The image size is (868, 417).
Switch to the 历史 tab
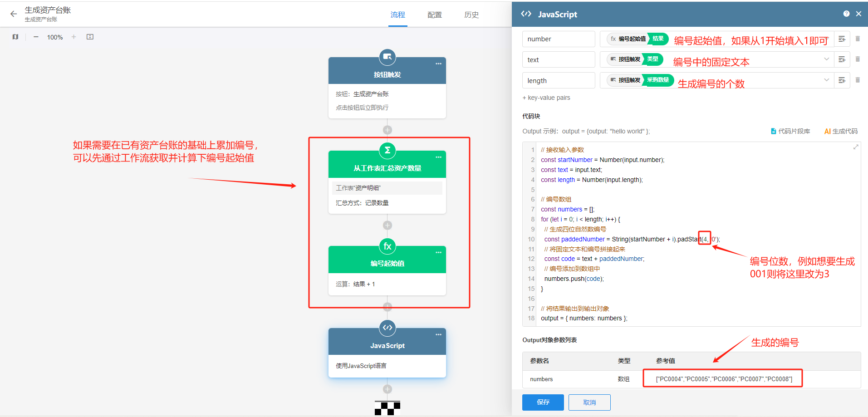tap(471, 15)
